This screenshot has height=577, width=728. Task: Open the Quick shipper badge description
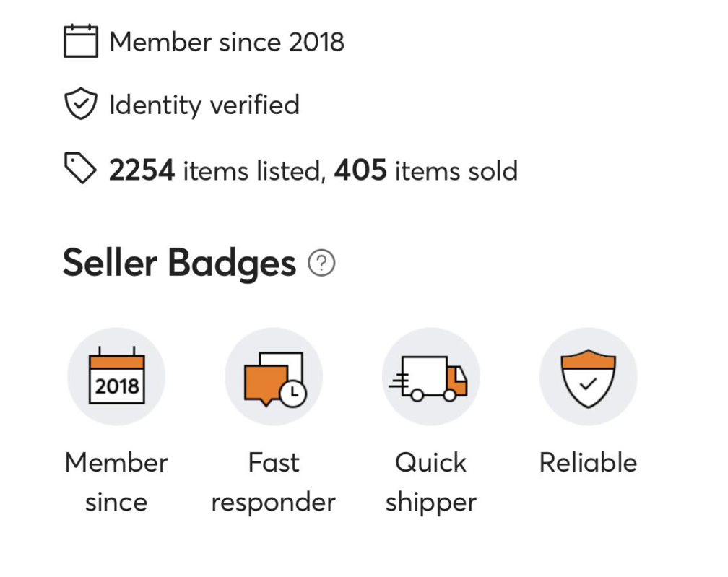coord(430,482)
